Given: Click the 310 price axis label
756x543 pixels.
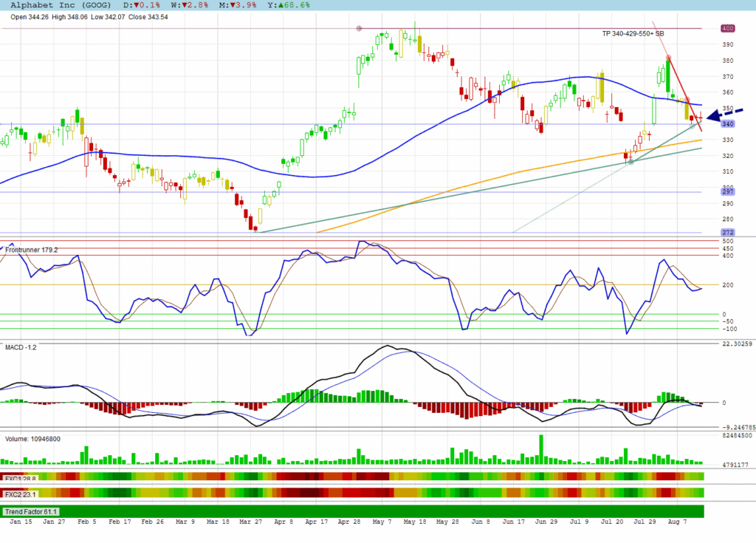Looking at the screenshot, I should 727,171.
